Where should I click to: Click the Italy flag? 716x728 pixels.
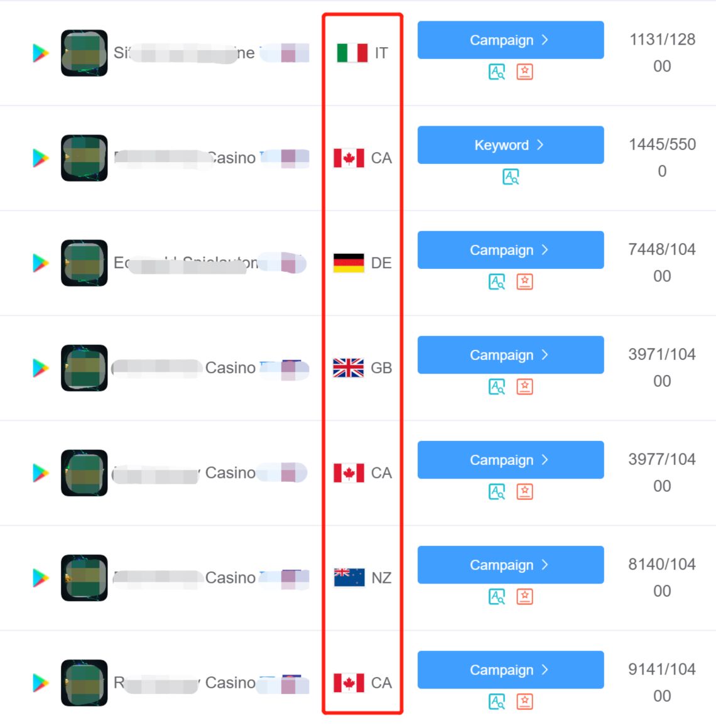tap(352, 53)
